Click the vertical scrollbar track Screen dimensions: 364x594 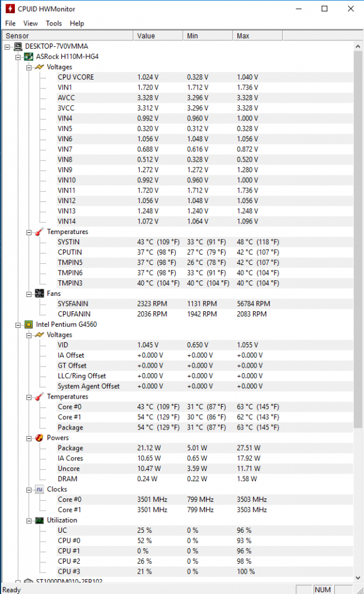tap(358, 505)
